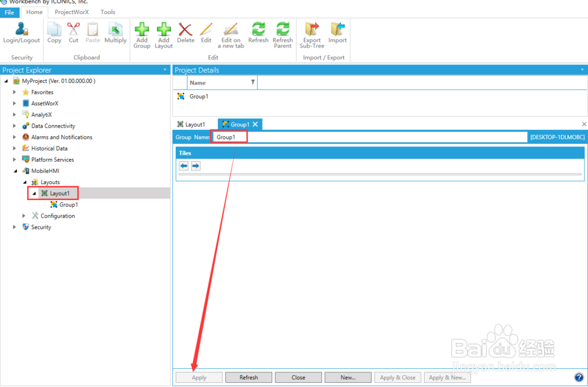Click the Name column filter icon
This screenshot has height=387, width=588.
(253, 82)
